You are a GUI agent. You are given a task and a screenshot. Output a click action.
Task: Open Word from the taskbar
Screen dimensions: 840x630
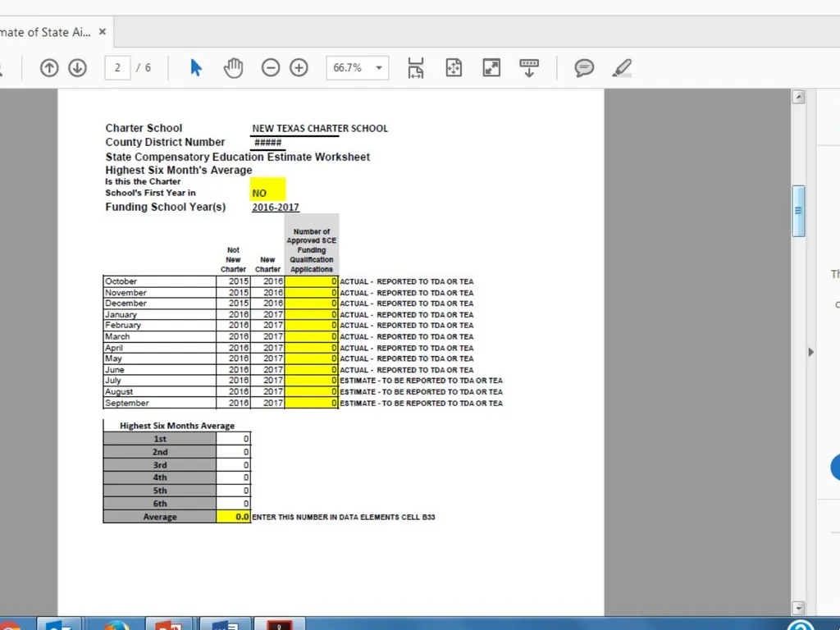click(x=225, y=624)
